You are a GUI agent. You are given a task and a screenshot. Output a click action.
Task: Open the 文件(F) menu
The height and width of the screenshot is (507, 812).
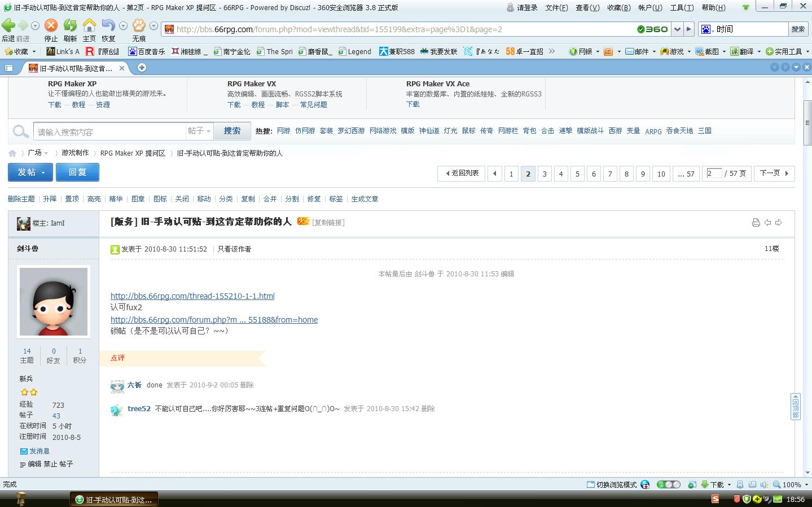pyautogui.click(x=556, y=8)
